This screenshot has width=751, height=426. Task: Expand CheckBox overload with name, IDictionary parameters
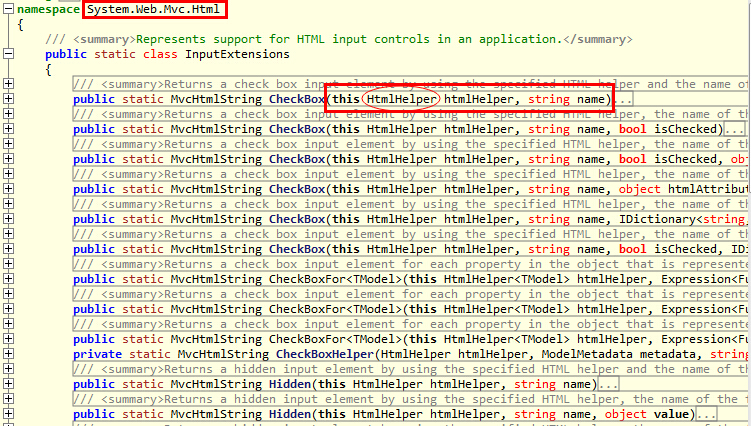(8, 219)
